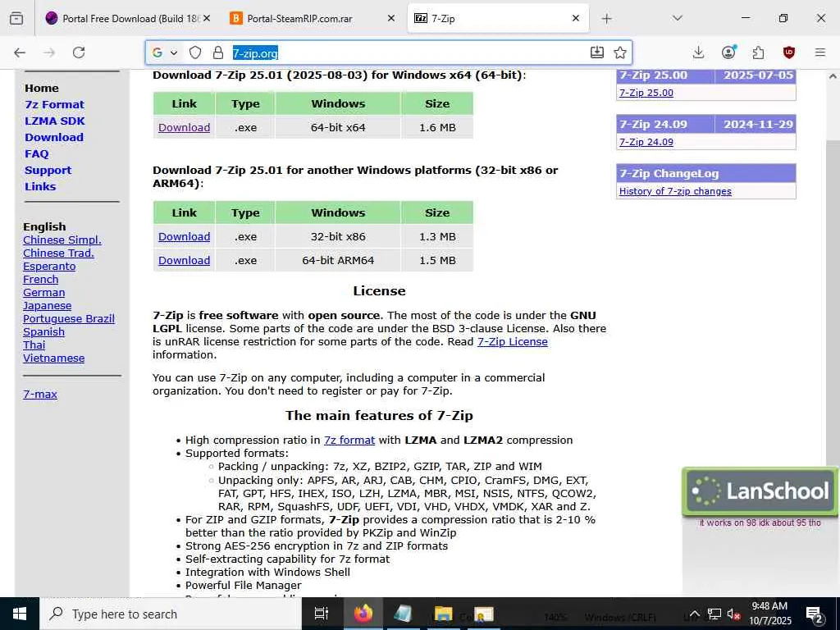
Task: Show hidden system tray icons chevron
Action: coord(694,614)
